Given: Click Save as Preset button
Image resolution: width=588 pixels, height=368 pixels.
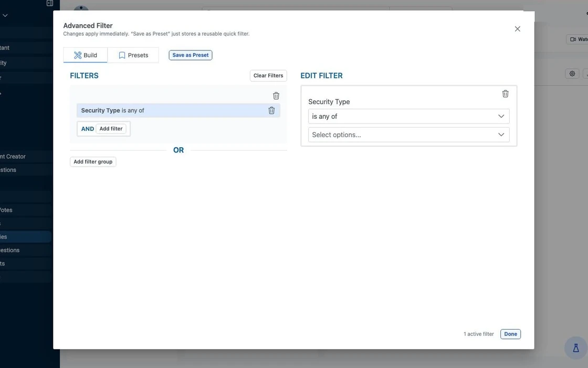Looking at the screenshot, I should pos(191,55).
